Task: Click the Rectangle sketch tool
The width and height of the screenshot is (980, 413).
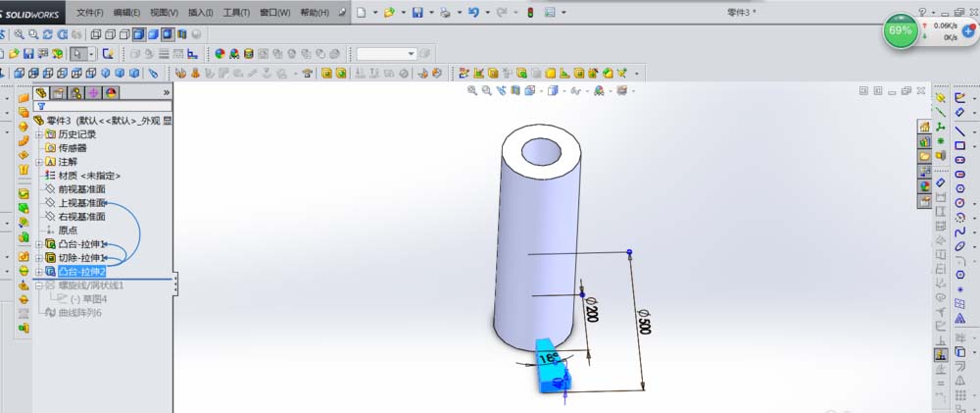Action: [959, 146]
